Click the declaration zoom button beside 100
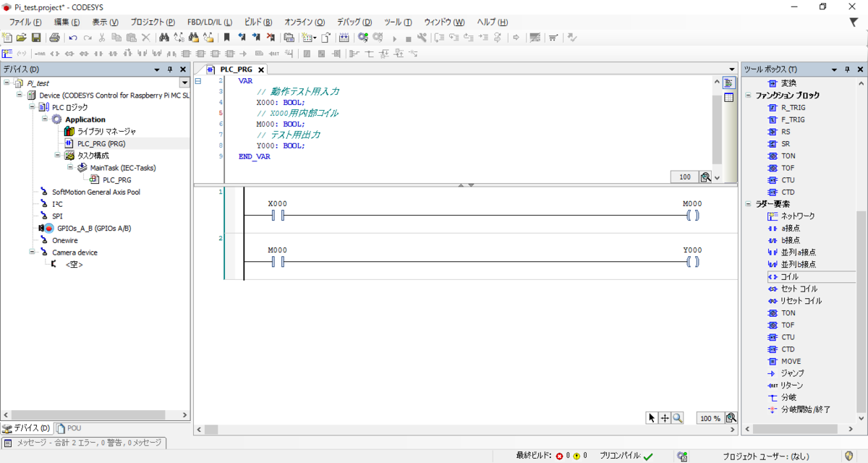Screen dimensions: 868x463 (x=705, y=177)
